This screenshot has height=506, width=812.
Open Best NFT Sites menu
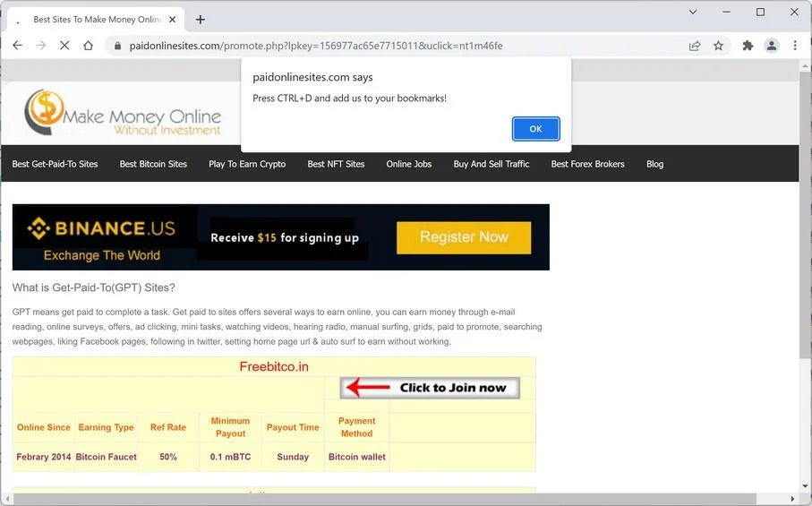336,164
